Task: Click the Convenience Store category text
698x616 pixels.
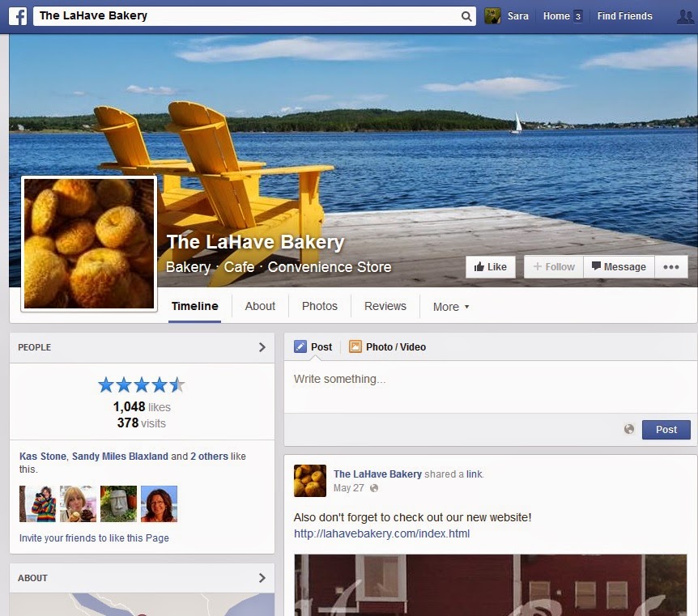Action: (x=330, y=267)
